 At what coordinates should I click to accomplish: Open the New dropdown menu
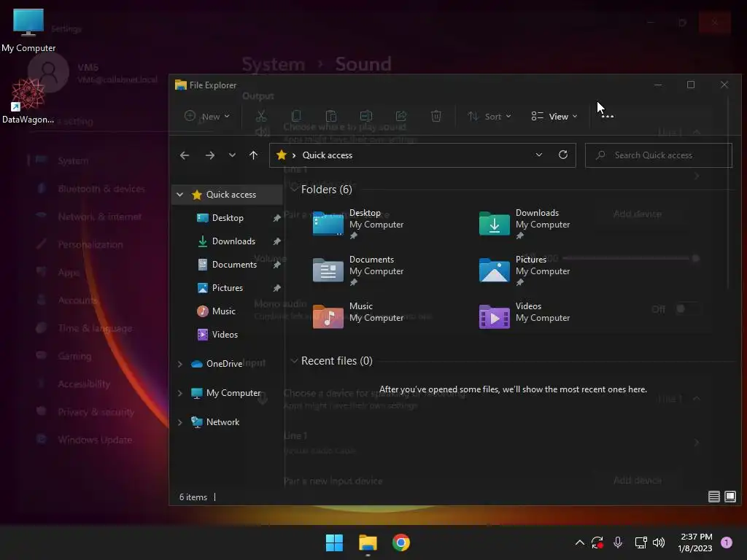coord(207,116)
